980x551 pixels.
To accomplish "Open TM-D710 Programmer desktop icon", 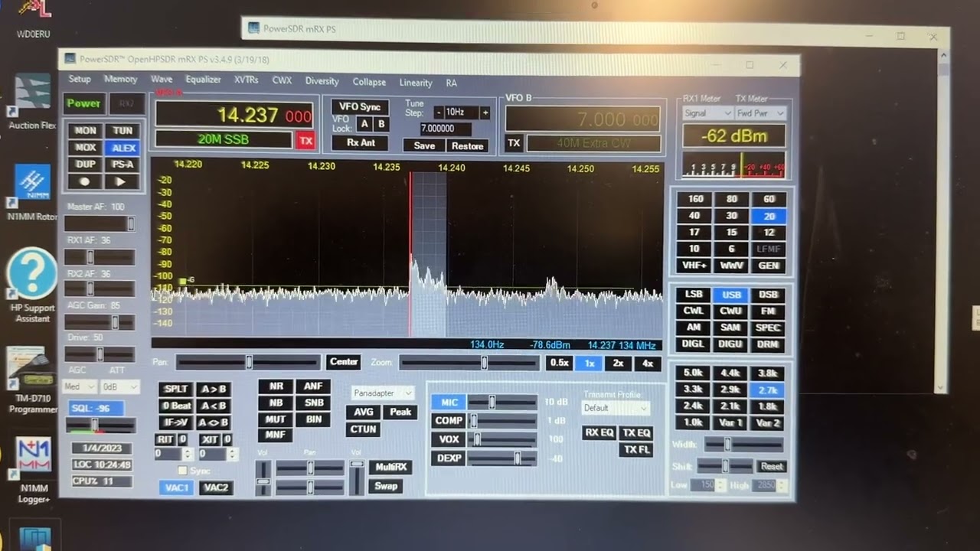I will 32,380.
